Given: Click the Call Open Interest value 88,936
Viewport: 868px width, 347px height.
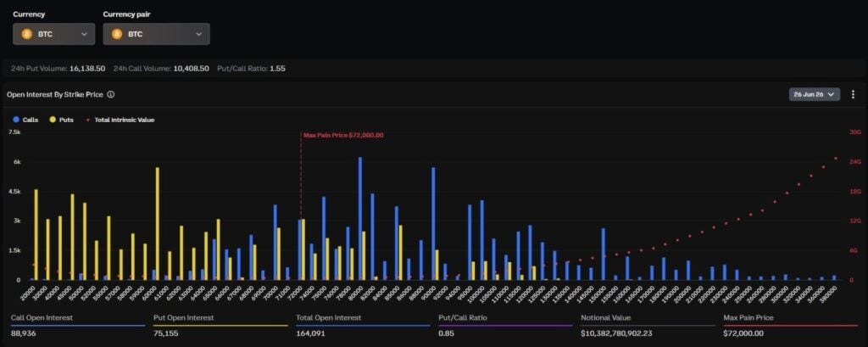Looking at the screenshot, I should coord(22,333).
